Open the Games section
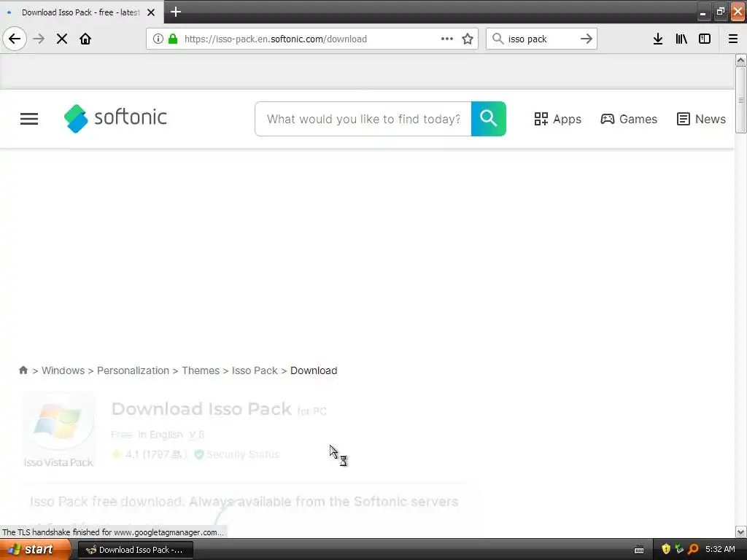The height and width of the screenshot is (560, 747). click(x=629, y=119)
